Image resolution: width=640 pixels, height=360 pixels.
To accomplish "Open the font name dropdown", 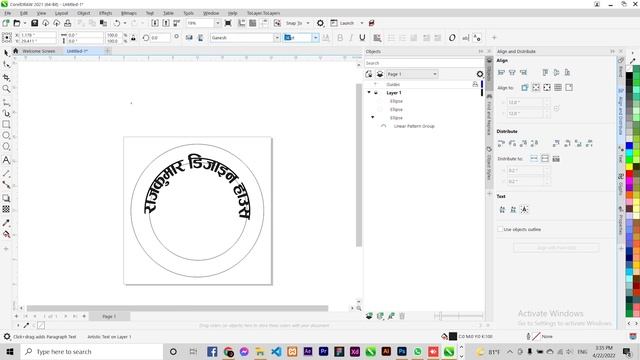I will (x=277, y=38).
